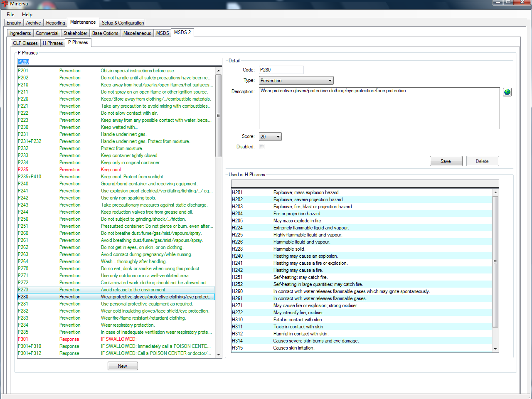The image size is (532, 399).
Task: Click the New button below the list
Action: (123, 366)
